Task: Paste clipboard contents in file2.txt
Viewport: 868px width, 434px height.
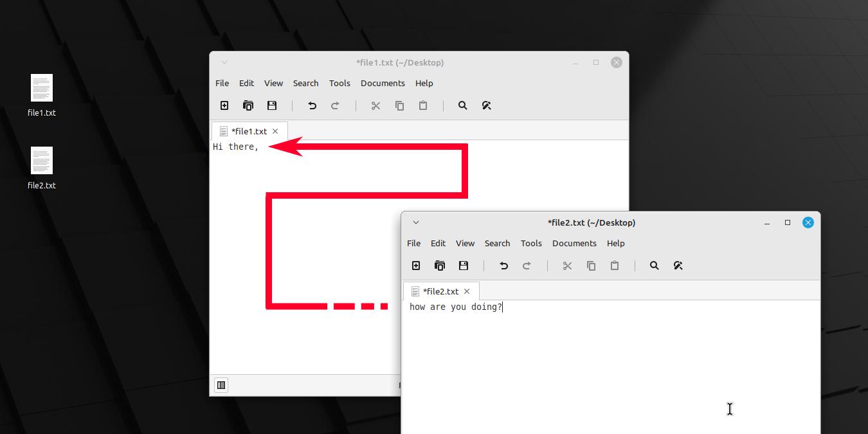Action: click(615, 265)
